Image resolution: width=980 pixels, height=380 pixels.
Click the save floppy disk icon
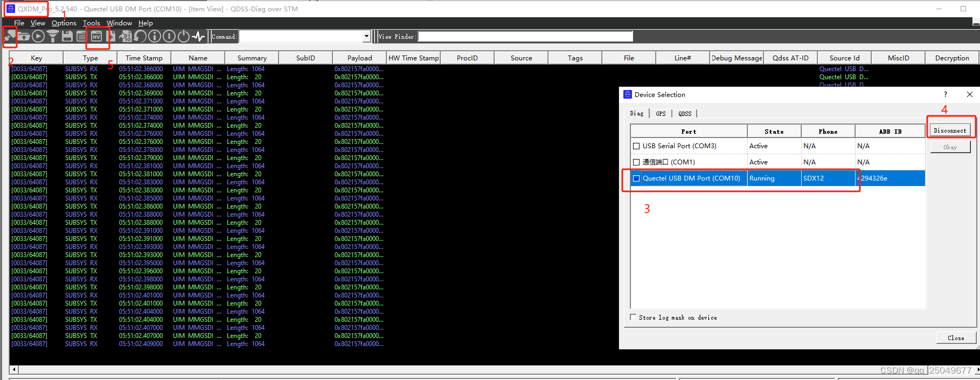tap(67, 36)
